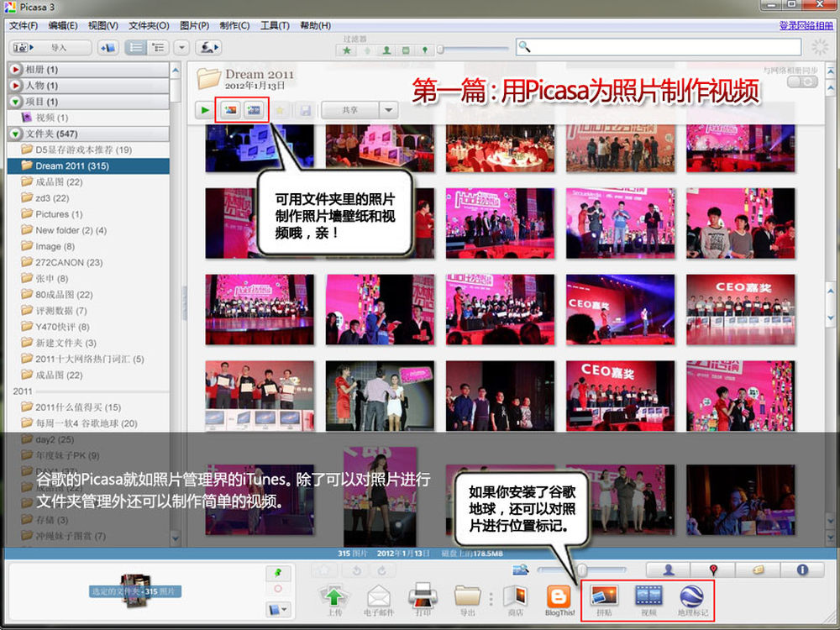840x630 pixels.
Task: Click the 拼贴 collage icon
Action: [604, 596]
